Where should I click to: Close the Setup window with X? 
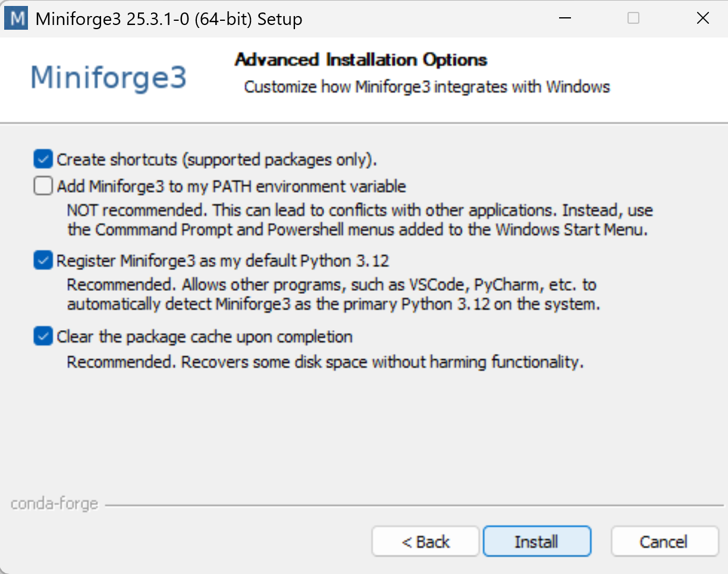(702, 18)
